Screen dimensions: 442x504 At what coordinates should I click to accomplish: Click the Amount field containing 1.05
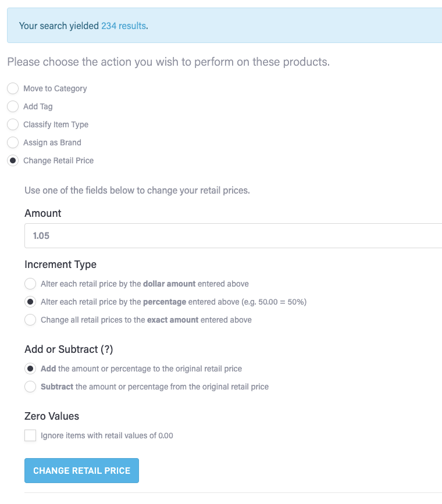pos(233,236)
